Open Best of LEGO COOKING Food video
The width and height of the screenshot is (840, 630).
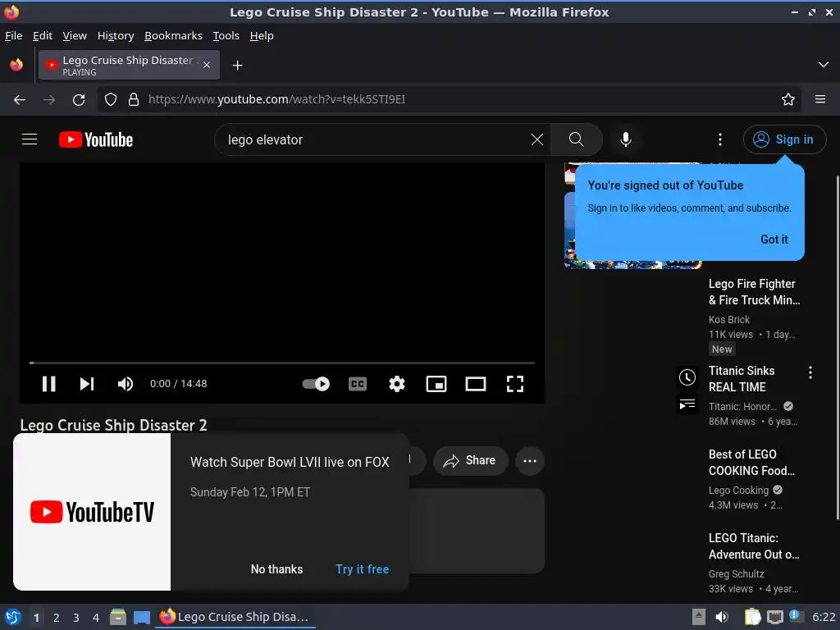tap(751, 463)
